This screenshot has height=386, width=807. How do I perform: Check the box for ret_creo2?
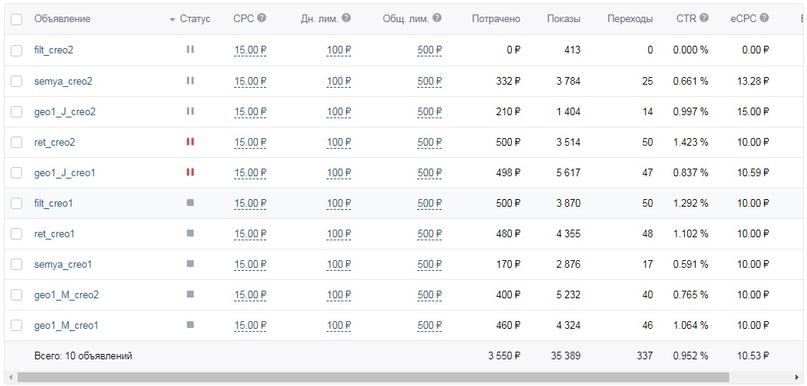coord(16,143)
